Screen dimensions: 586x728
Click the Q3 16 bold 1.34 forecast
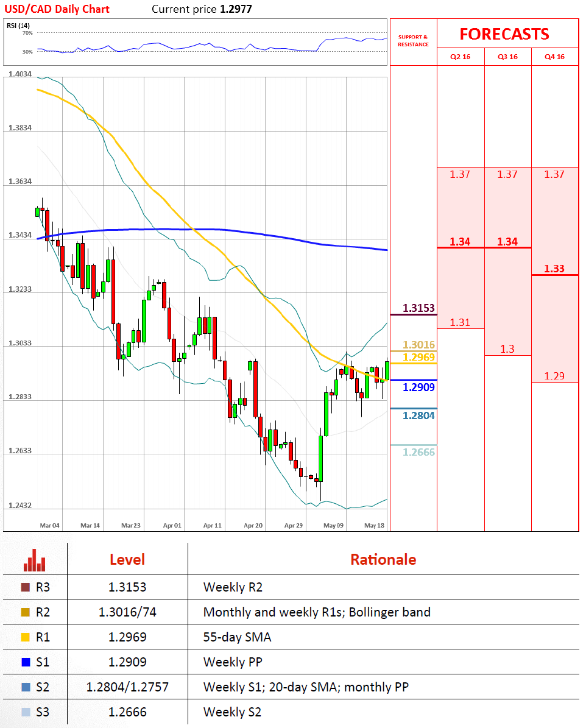point(507,241)
